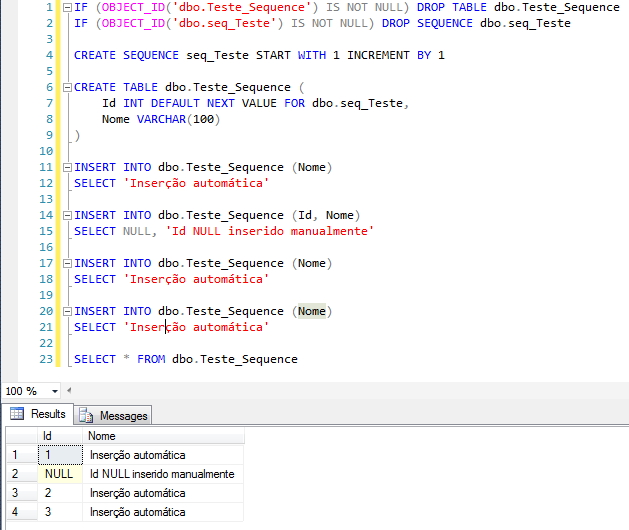Screen dimensions: 629x530
Task: Click 'Inserção automática' in result row 4
Action: 163,512
